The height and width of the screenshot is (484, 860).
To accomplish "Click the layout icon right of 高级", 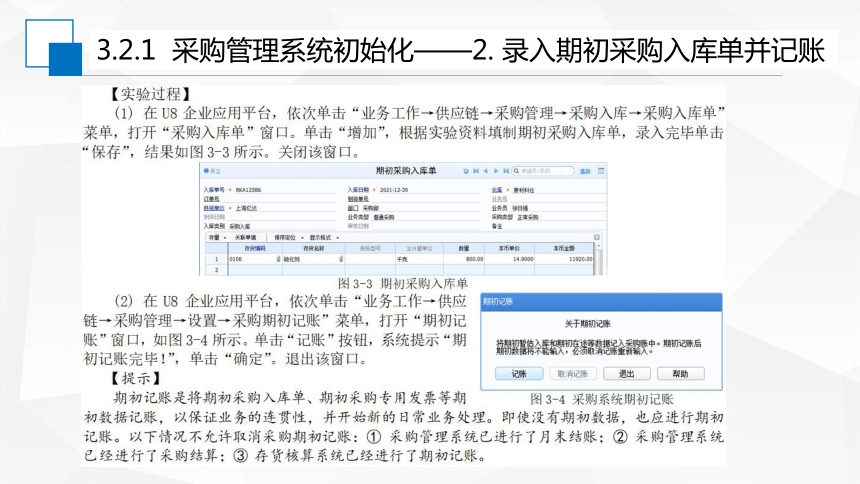I will (601, 171).
